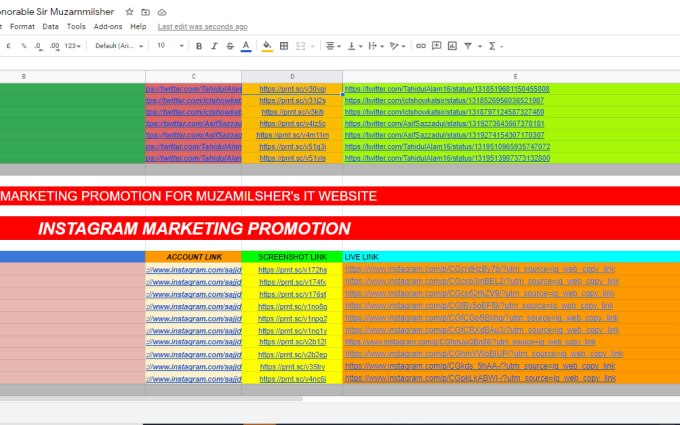Open the Default (Ari... font dropdown
680x425 pixels.
[119, 46]
